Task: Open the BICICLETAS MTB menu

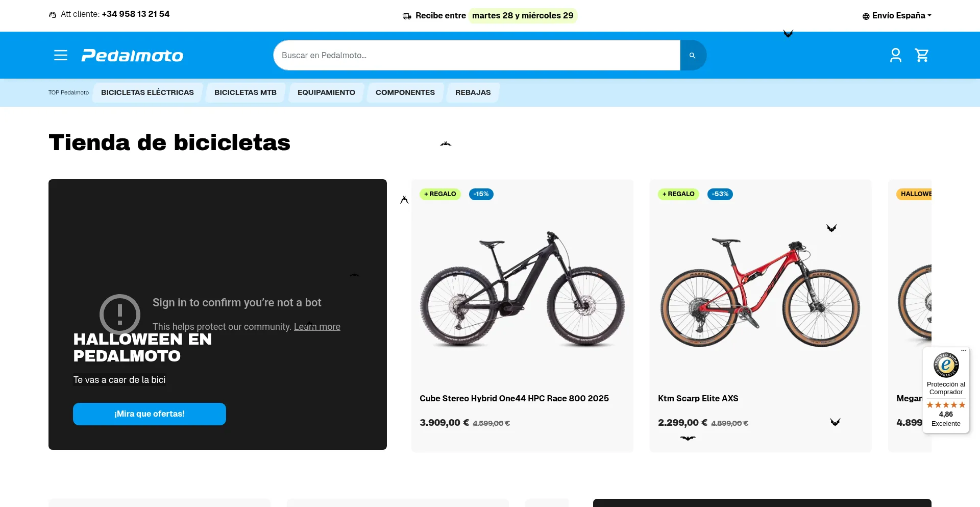Action: click(x=246, y=92)
